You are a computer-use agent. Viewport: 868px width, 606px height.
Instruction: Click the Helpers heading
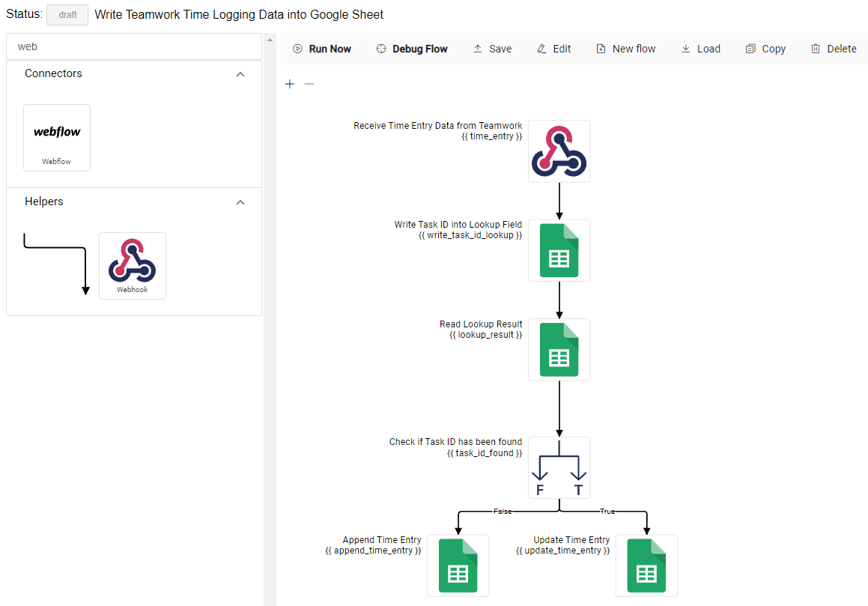(43, 201)
